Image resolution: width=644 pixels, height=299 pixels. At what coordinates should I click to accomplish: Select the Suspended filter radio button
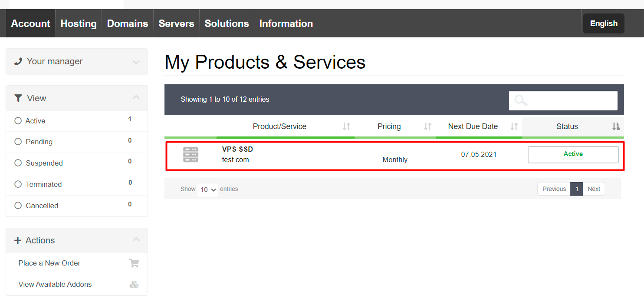click(18, 163)
